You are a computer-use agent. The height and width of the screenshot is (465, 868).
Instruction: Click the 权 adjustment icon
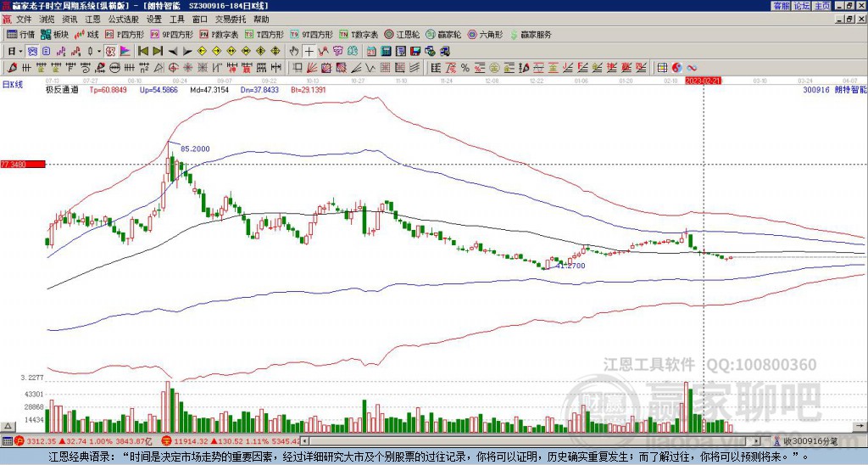coord(111,52)
